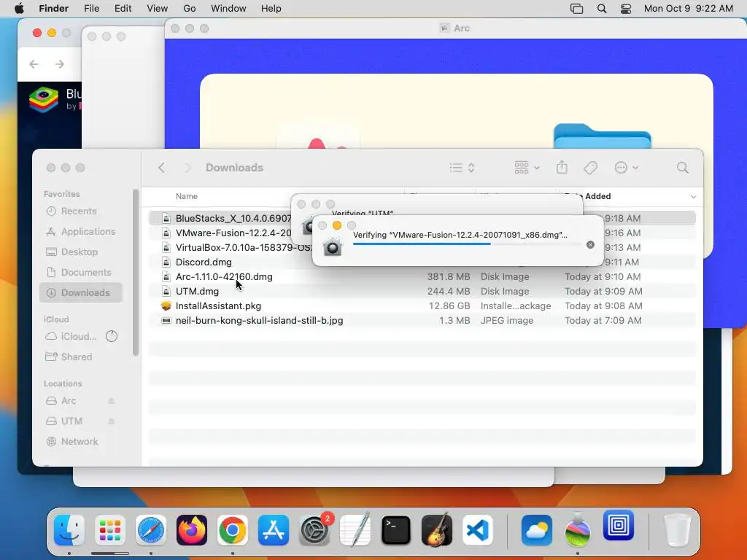Open the Help menu
The height and width of the screenshot is (560, 747).
[271, 9]
